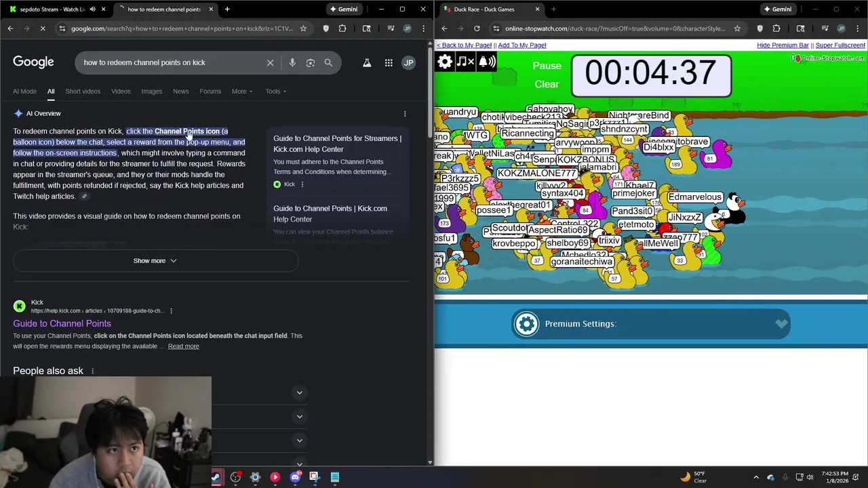Click Clear on the duck race timer
The height and width of the screenshot is (488, 868).
(547, 85)
